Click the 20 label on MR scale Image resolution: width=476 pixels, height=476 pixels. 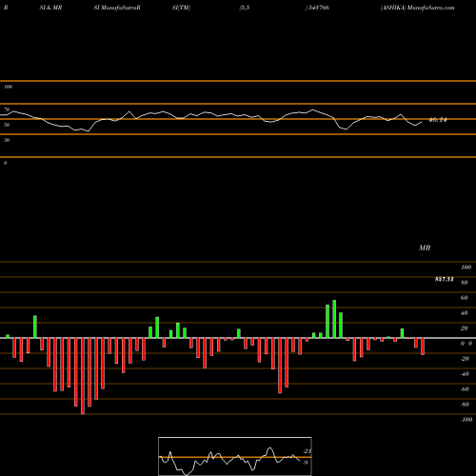(464, 328)
